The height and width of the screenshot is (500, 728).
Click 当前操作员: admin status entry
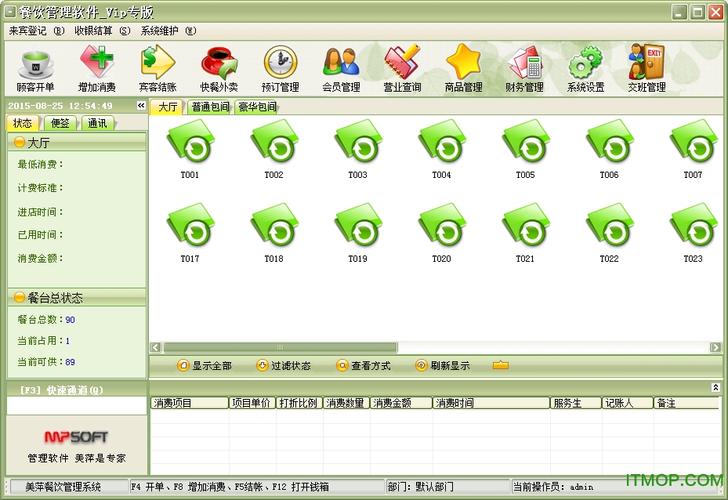(553, 487)
